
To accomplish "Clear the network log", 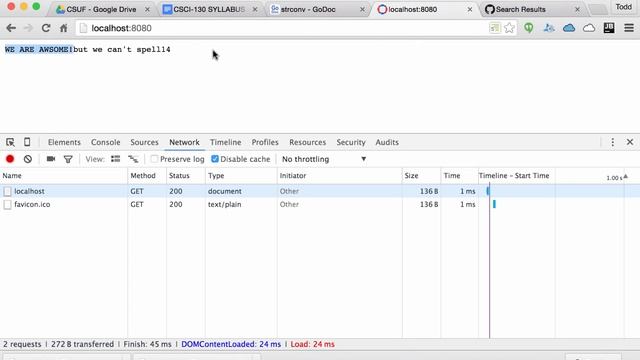I will (x=28, y=159).
